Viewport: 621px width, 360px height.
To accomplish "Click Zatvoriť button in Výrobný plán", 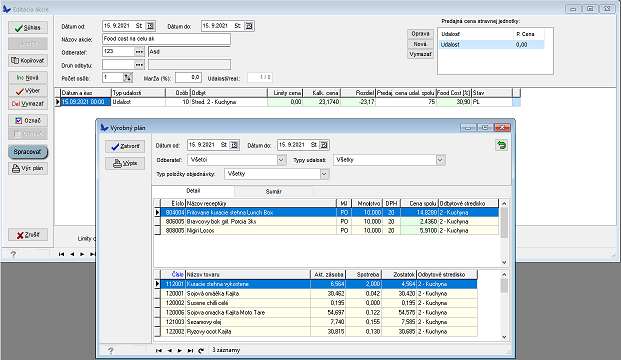I will pos(125,146).
